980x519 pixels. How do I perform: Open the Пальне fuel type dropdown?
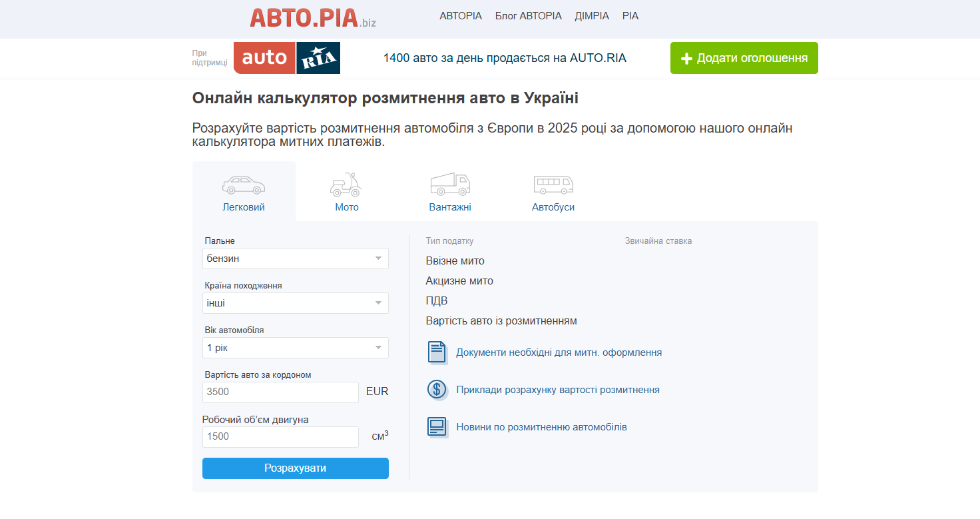[296, 259]
